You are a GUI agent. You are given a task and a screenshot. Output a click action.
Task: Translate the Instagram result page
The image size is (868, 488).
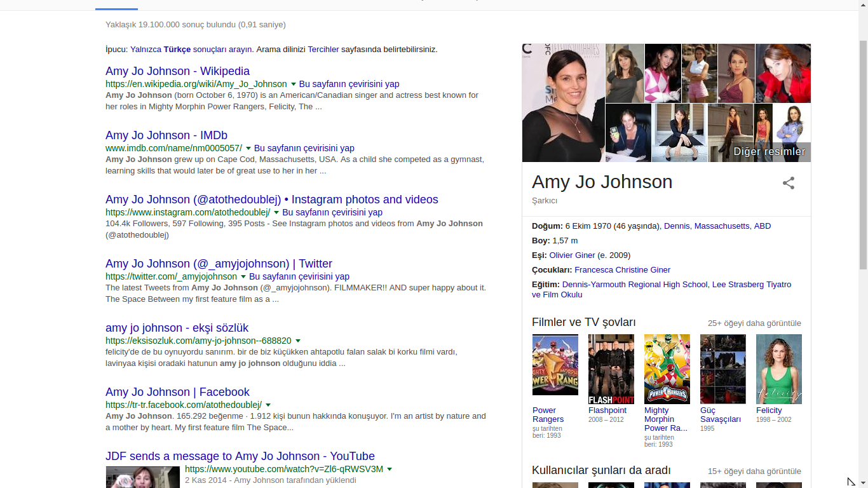click(332, 212)
